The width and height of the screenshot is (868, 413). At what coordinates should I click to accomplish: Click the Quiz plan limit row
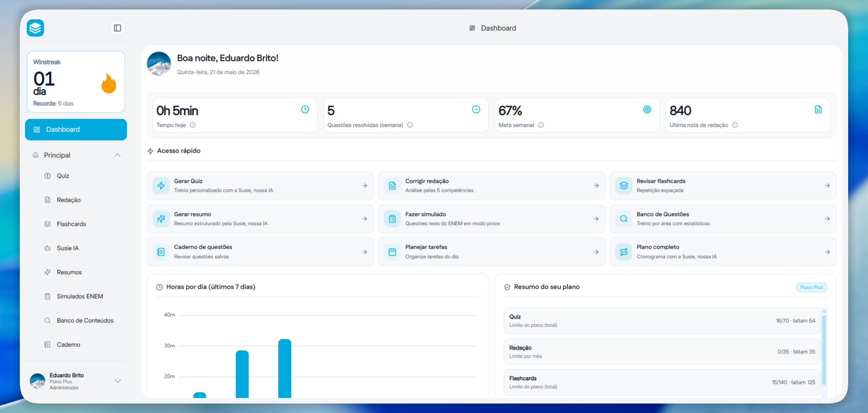point(662,321)
